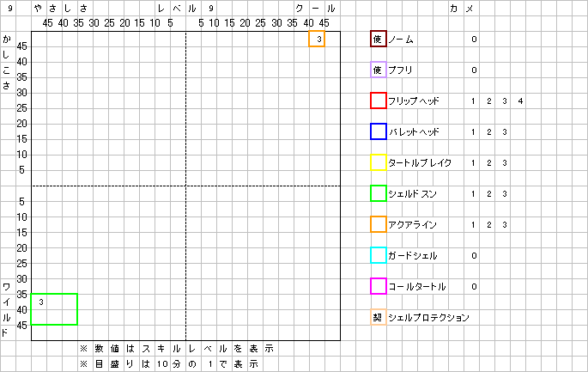
Task: Click the 0 value beside プフリ
Action: coord(474,70)
